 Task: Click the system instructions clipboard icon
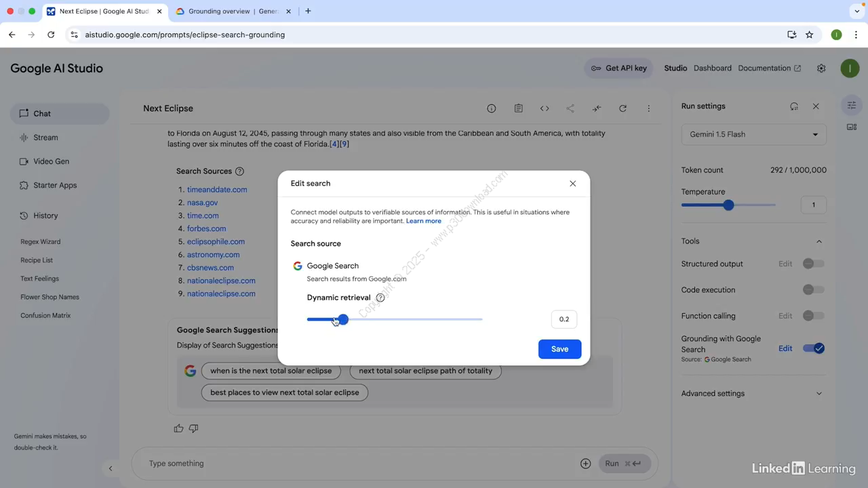pyautogui.click(x=518, y=108)
